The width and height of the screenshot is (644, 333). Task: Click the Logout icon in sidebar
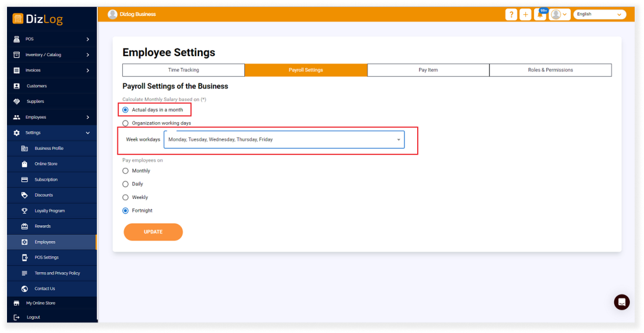tap(16, 317)
